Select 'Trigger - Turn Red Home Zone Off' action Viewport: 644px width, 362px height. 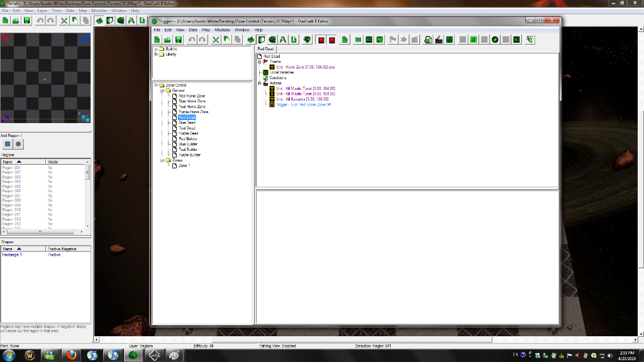(x=304, y=104)
